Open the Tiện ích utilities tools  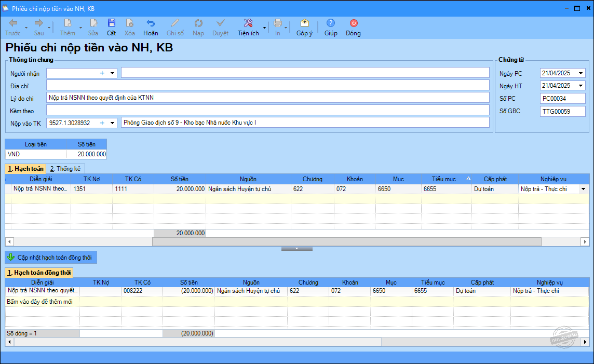pos(248,28)
